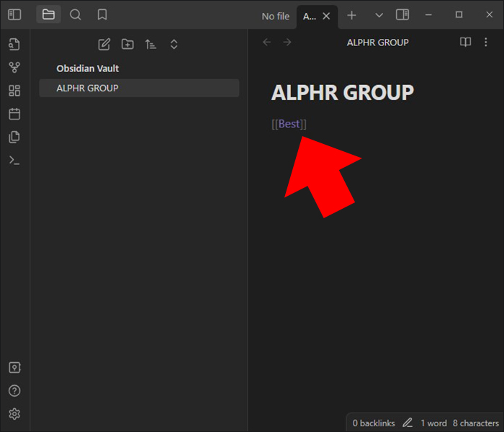Viewport: 504px width, 432px height.
Task: Open quick switcher ribbon icon
Action: (x=14, y=45)
